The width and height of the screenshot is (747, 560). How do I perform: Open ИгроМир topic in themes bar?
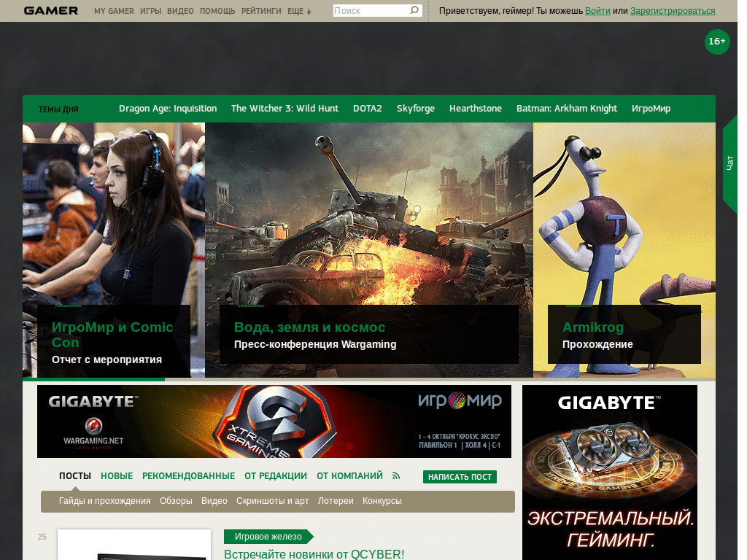pos(651,109)
